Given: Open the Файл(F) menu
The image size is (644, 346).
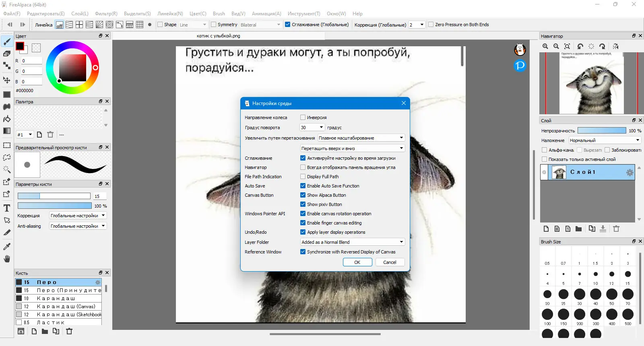Looking at the screenshot, I should [12, 14].
